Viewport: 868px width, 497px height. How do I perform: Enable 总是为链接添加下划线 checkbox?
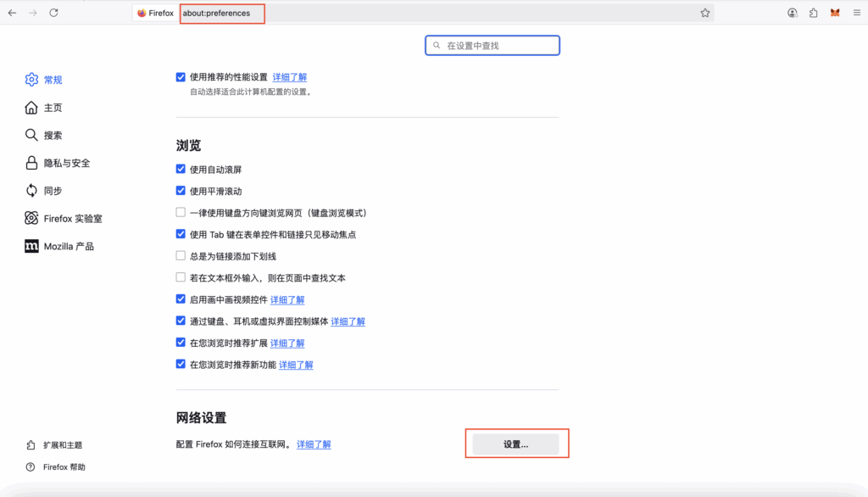pyautogui.click(x=181, y=256)
